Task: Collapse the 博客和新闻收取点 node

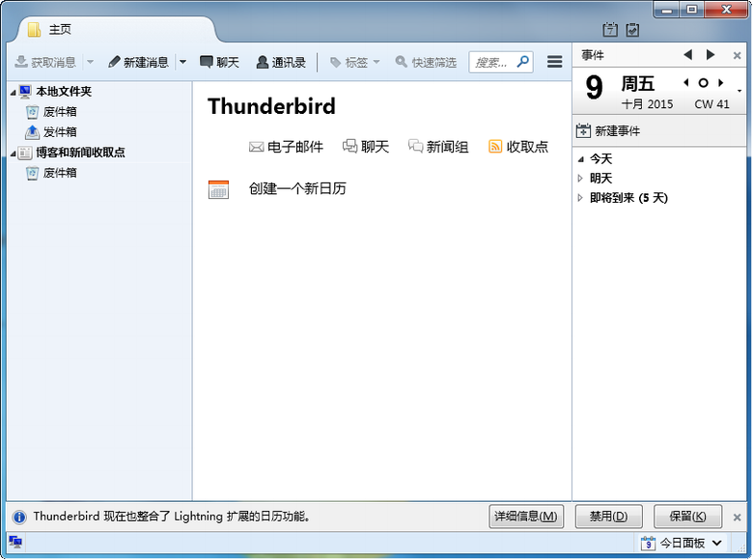Action: [13, 154]
